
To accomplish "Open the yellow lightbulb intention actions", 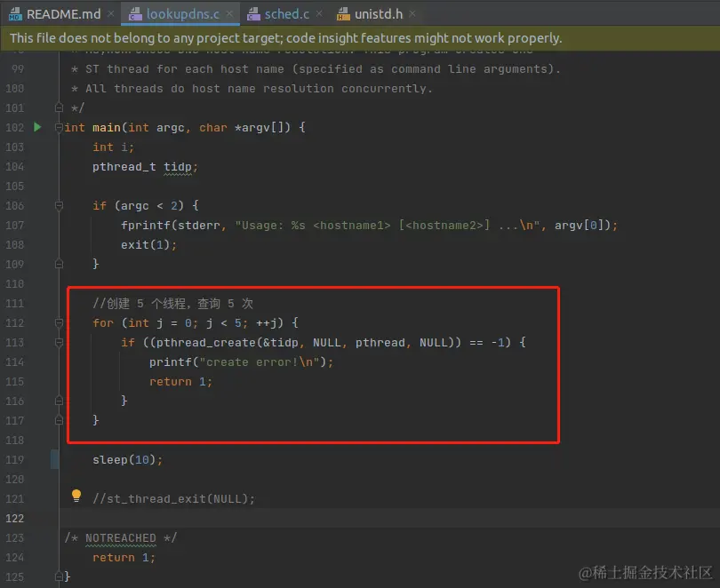I will (76, 497).
